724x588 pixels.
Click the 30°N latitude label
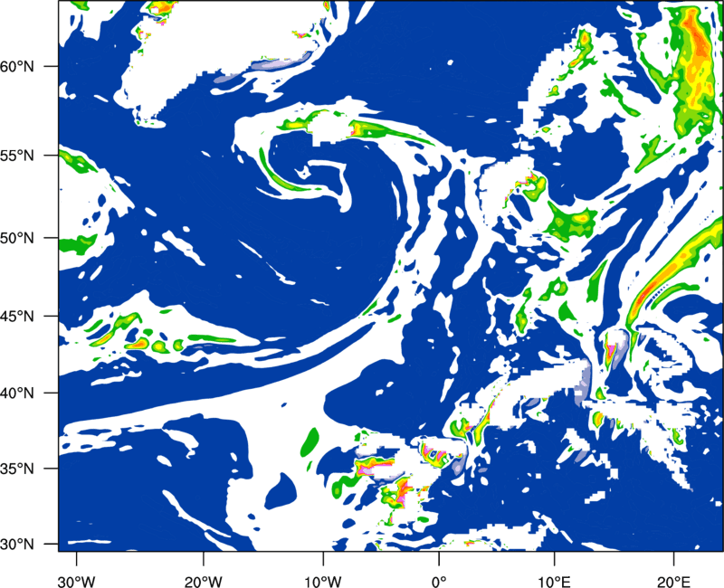tap(17, 545)
